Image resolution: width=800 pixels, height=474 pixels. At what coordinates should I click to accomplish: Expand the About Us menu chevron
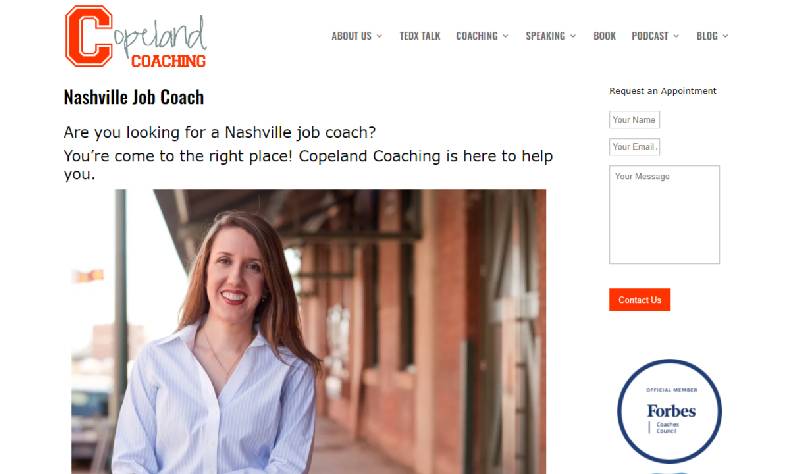379,36
